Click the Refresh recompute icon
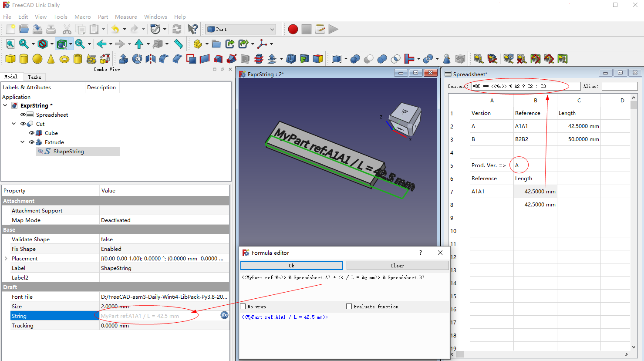644x361 pixels. (x=177, y=29)
